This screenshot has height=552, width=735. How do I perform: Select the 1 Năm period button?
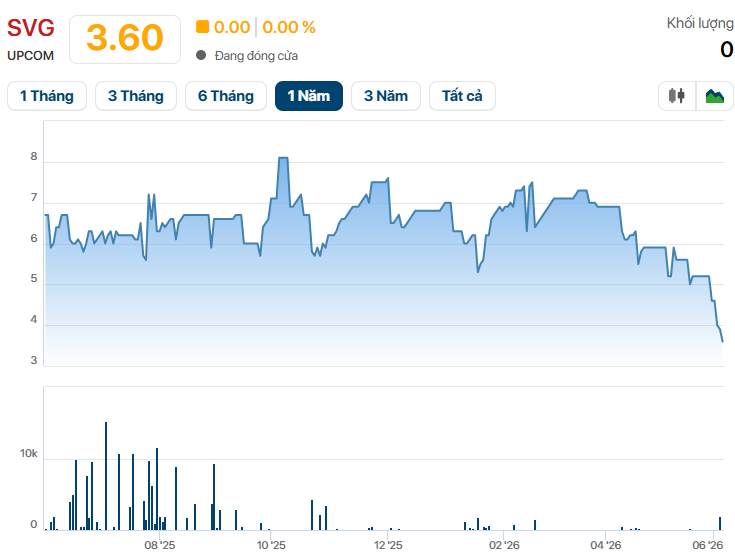point(309,96)
